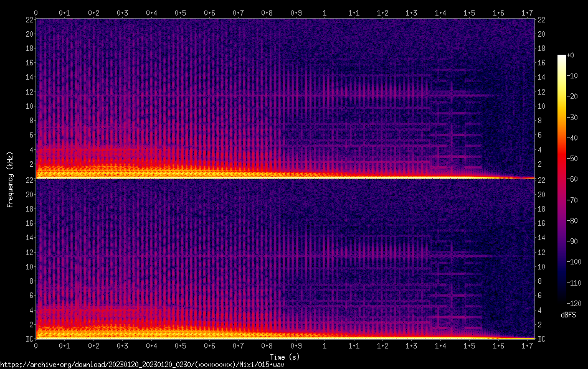Click the 0.5 tick on bottom time axis
588x369 pixels.
(x=180, y=346)
